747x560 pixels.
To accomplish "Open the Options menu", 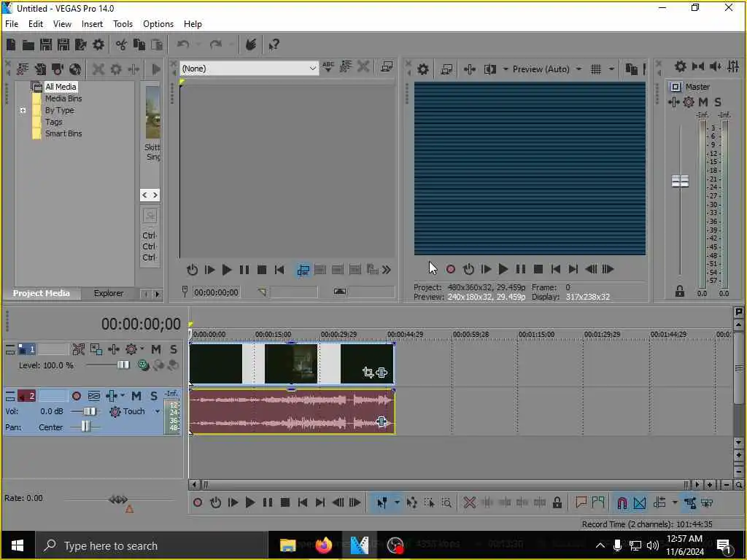I will pos(158,24).
